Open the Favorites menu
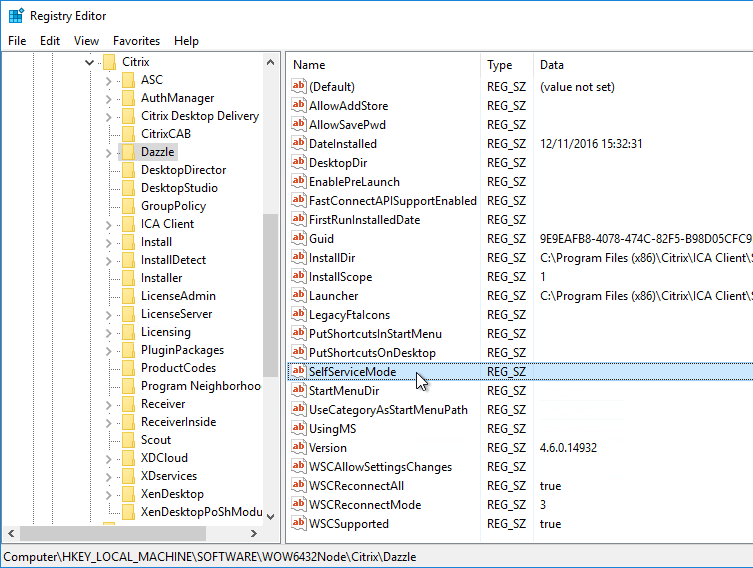Viewport: 753px width, 568px height. 136,41
